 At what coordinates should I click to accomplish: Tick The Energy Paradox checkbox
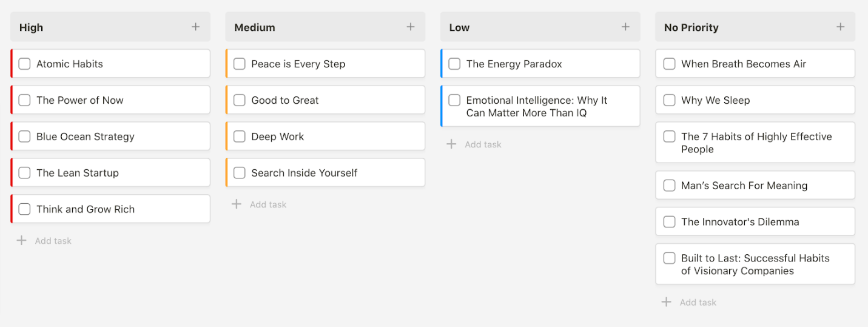click(454, 64)
